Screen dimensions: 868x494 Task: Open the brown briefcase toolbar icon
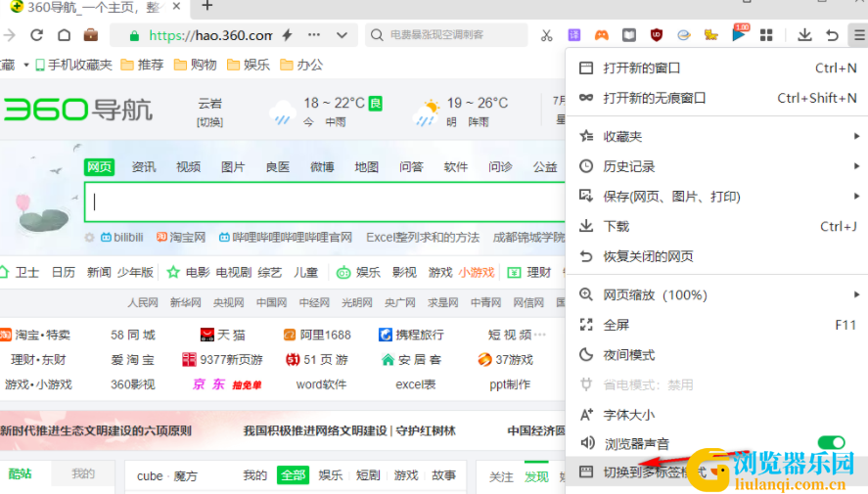(91, 35)
